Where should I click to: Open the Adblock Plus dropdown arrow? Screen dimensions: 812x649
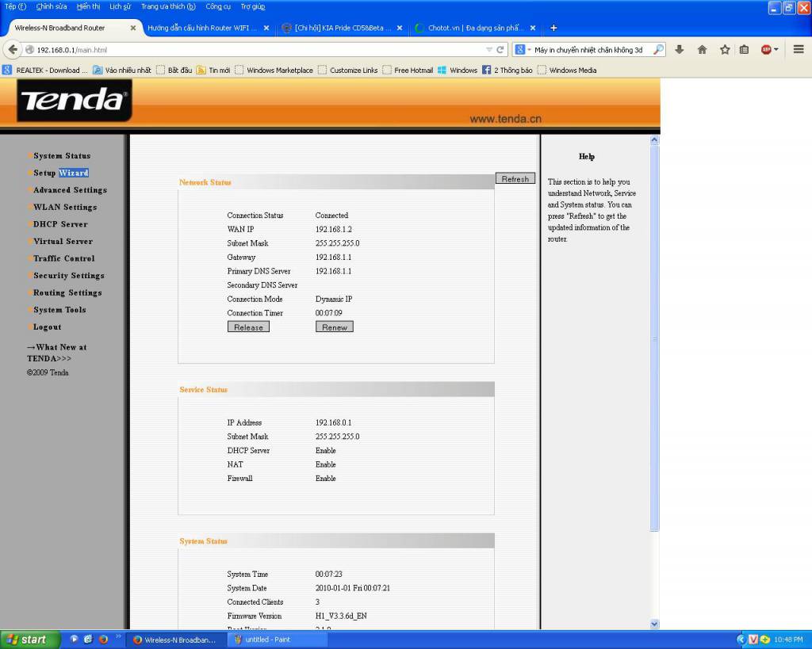(x=776, y=50)
